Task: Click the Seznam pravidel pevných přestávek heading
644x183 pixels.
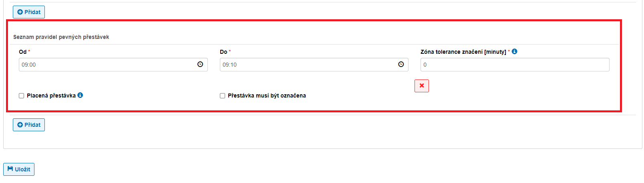Action: click(x=61, y=37)
